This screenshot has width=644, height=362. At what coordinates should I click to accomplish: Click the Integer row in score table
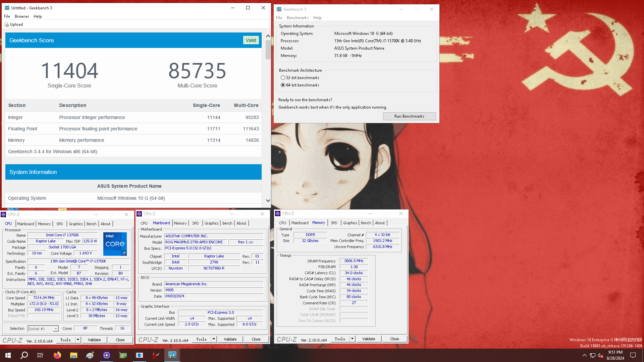[x=133, y=117]
